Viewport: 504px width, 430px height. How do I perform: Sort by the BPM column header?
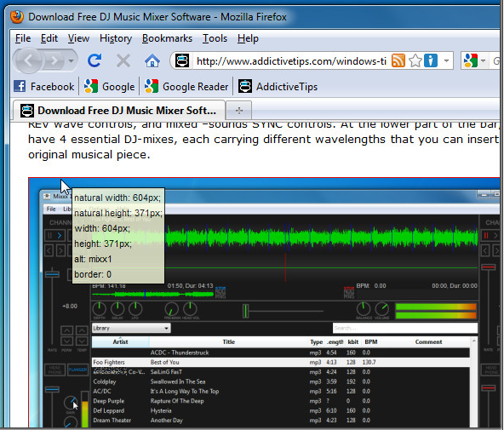pyautogui.click(x=371, y=342)
